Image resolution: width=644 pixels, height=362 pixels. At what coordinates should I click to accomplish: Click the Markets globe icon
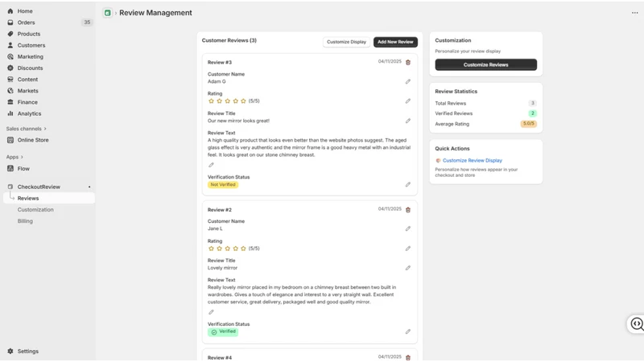(10, 91)
